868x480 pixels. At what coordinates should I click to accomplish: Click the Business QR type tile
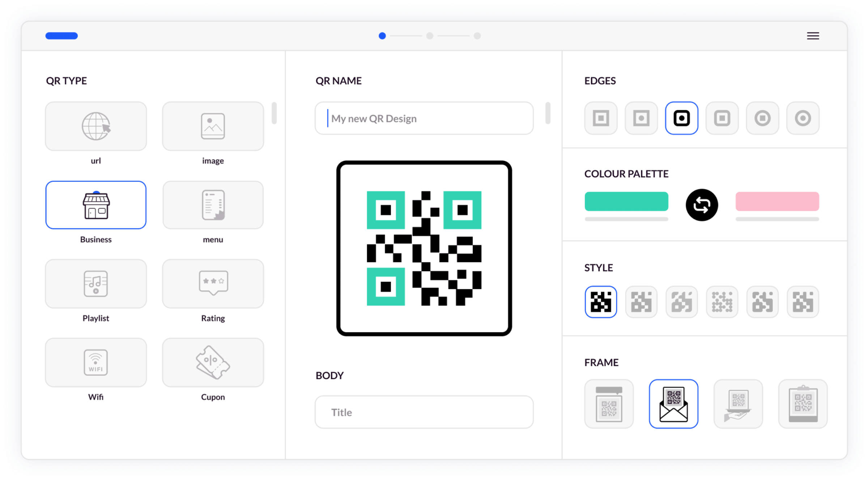96,205
